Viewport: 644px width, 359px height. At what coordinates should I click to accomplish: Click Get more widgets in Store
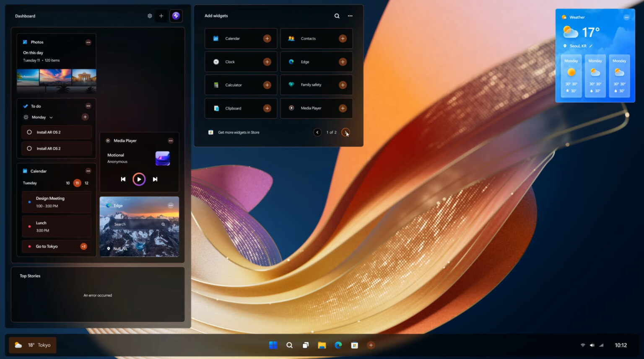click(239, 132)
